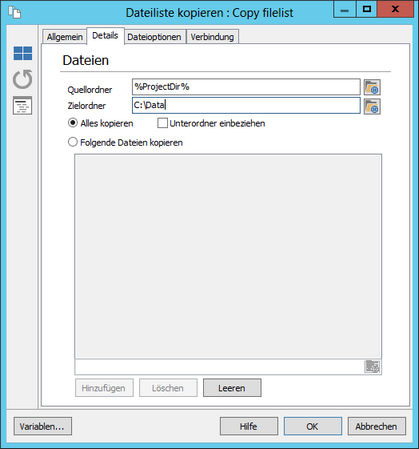Browse for the Zielordner folder
The height and width of the screenshot is (449, 419).
point(372,106)
